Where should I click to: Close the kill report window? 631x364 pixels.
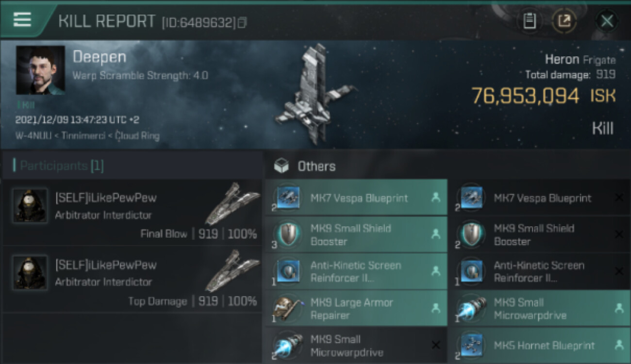607,21
